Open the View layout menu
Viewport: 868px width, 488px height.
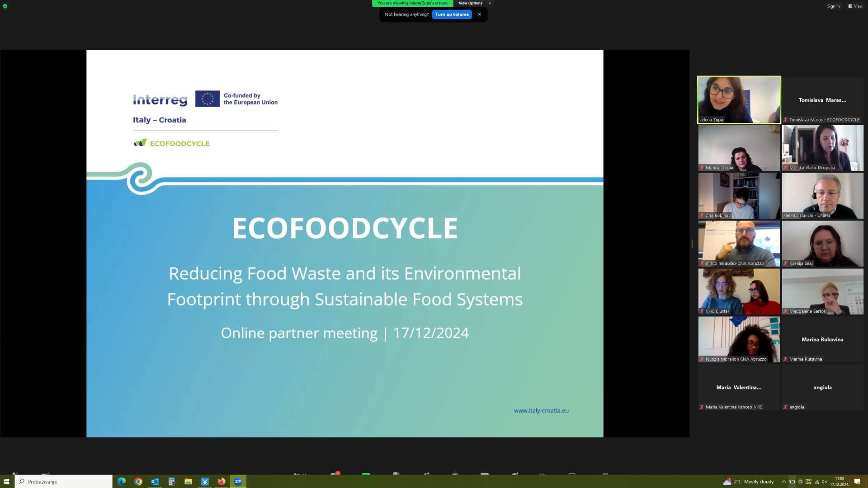click(855, 6)
